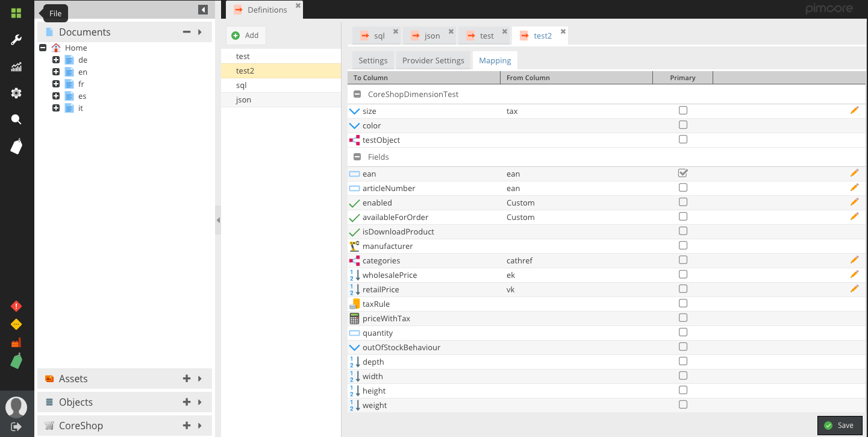The width and height of the screenshot is (868, 437).
Task: Save the mapping with Save button
Action: pos(839,425)
